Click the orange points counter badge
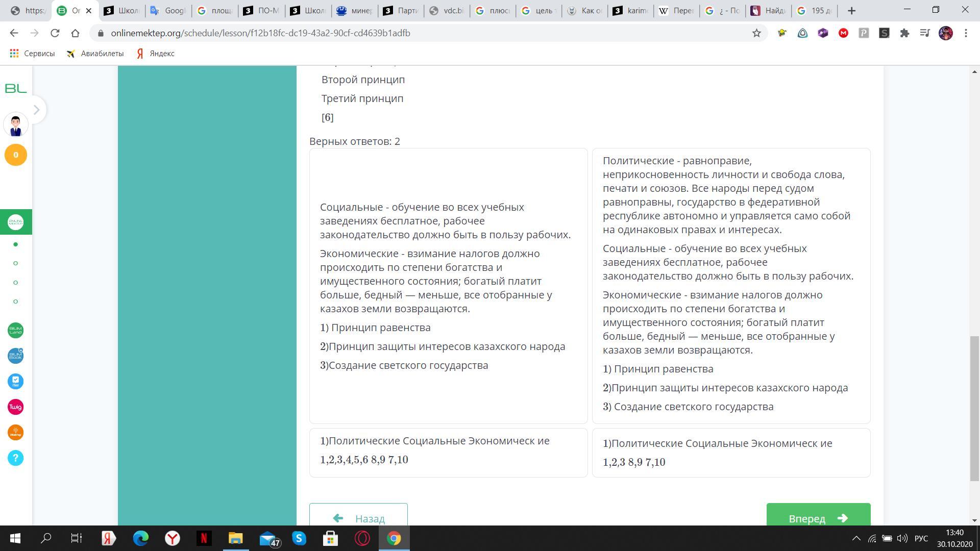The width and height of the screenshot is (980, 551). coord(15,155)
